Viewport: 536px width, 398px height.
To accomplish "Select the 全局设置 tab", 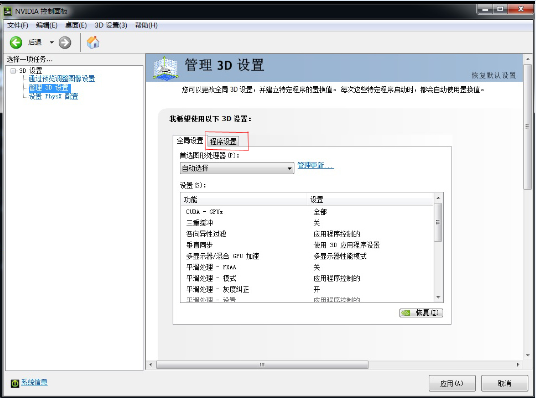I will click(190, 141).
